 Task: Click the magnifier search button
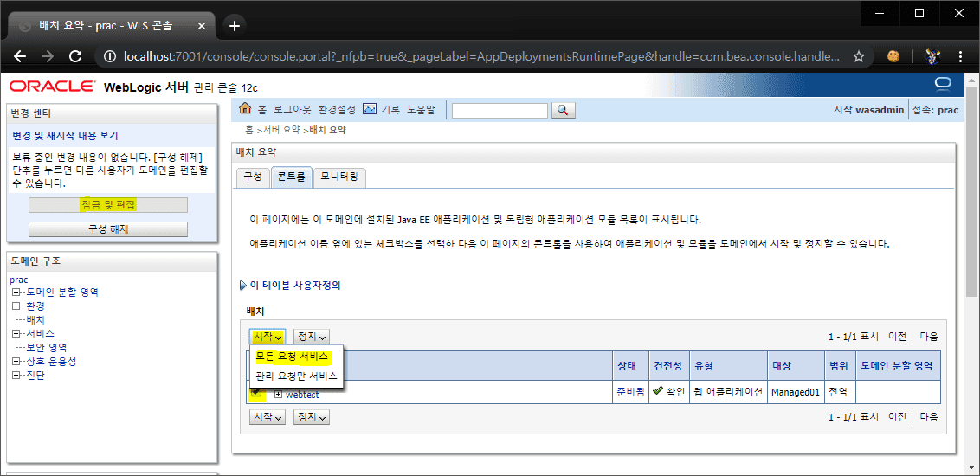tap(563, 110)
